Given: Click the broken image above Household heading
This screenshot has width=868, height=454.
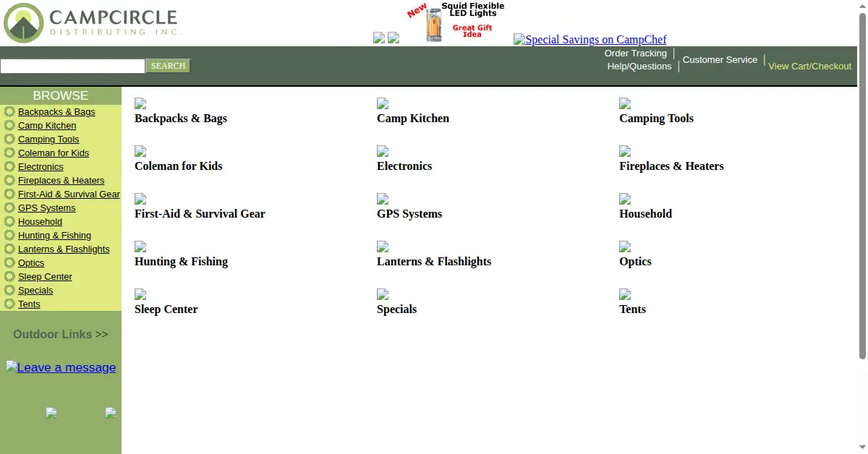Looking at the screenshot, I should tap(625, 199).
